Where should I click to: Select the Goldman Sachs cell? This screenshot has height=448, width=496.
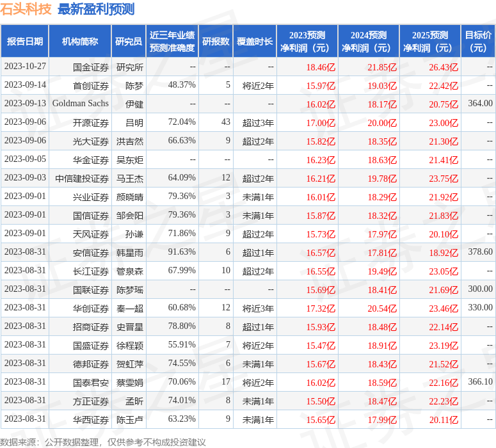(81, 104)
